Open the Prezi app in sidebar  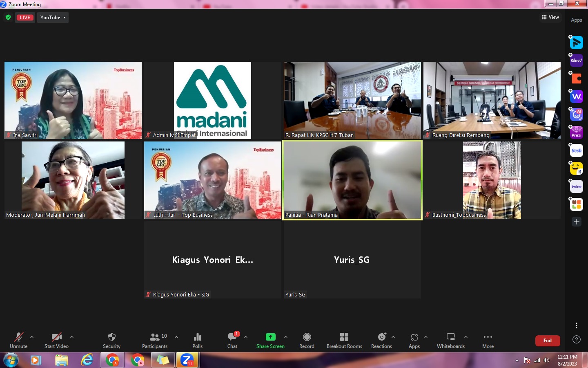pos(576,132)
